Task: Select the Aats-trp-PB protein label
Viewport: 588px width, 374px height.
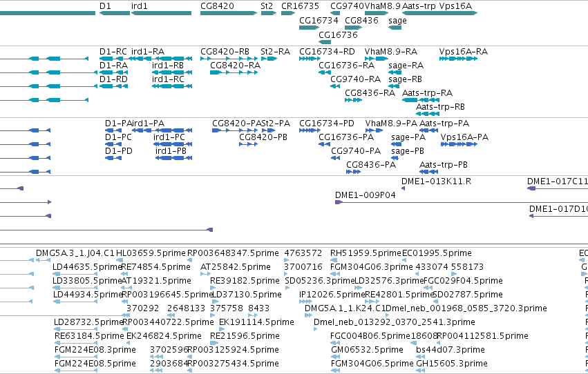Action: pyautogui.click(x=444, y=165)
